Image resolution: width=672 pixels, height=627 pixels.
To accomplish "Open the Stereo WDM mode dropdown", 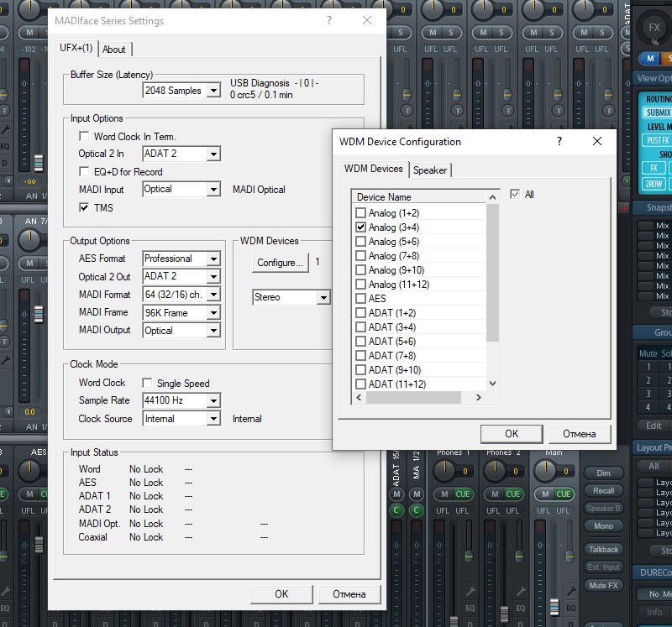I will [x=323, y=297].
